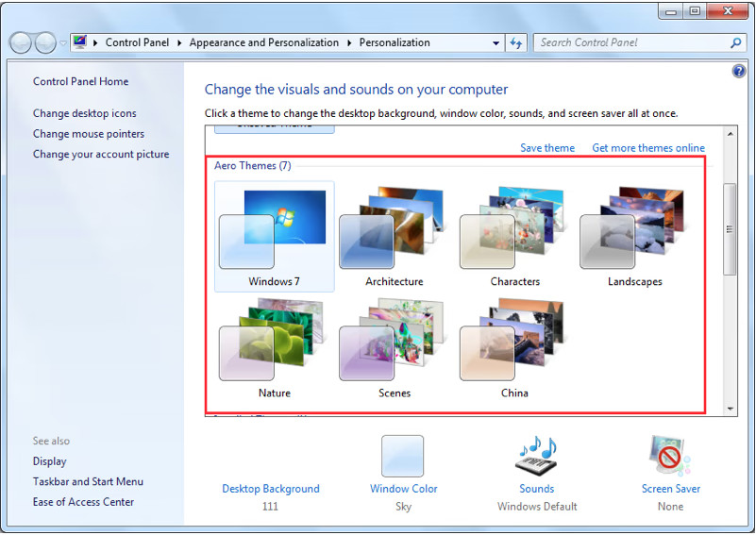Click Save theme link
The image size is (756, 535).
coord(547,148)
